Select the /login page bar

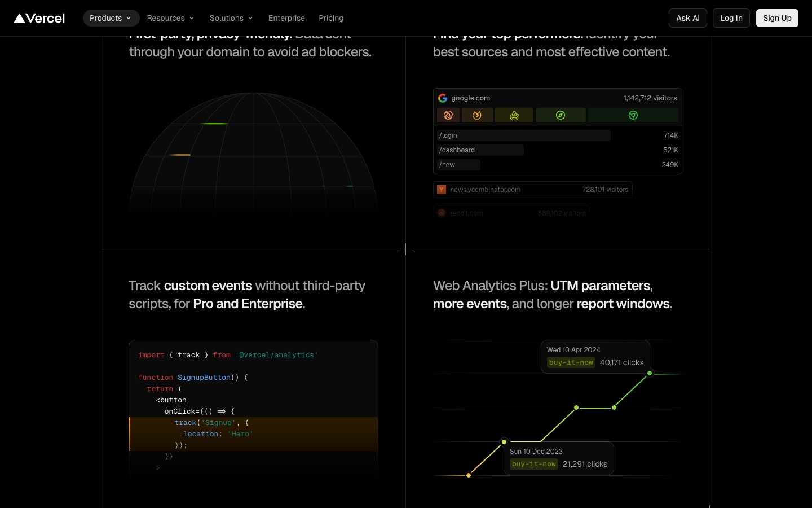[x=523, y=135]
